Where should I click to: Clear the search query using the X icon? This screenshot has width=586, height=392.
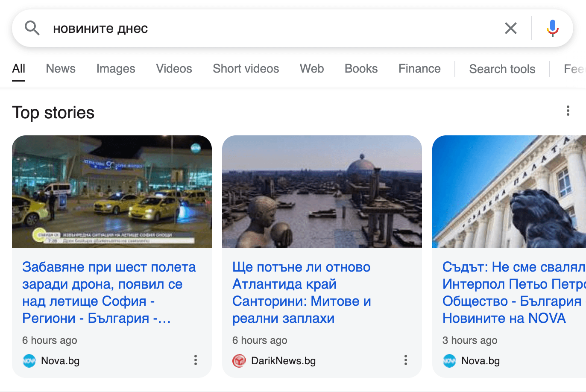(511, 28)
